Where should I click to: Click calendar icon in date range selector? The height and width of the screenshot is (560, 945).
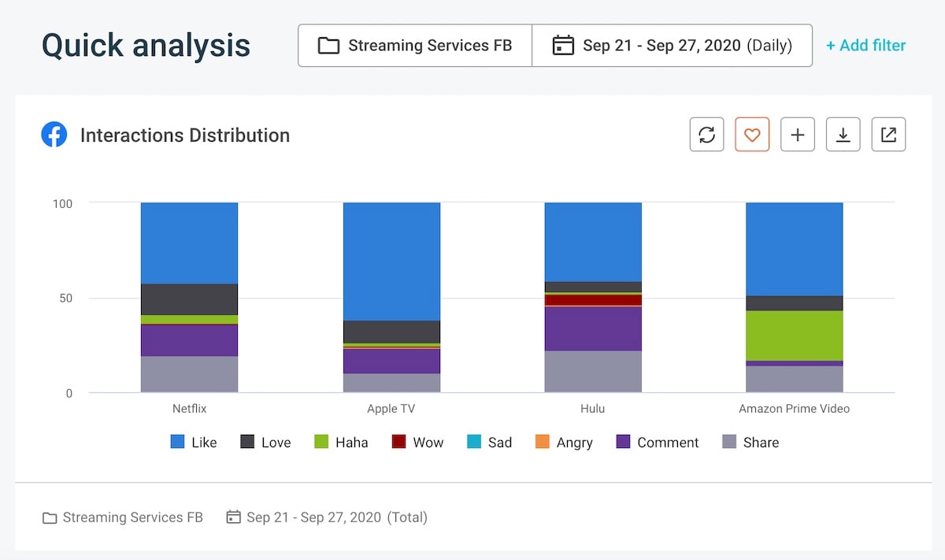coord(563,45)
